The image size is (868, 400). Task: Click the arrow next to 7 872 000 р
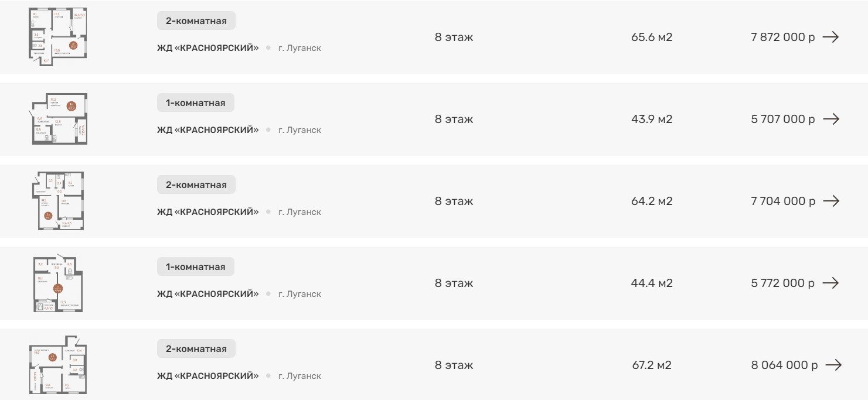[x=830, y=37]
